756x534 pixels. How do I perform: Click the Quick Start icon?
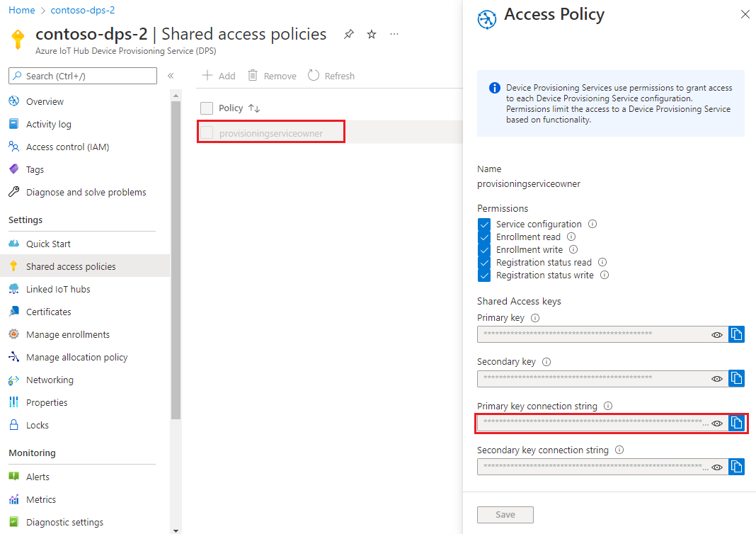(x=14, y=244)
